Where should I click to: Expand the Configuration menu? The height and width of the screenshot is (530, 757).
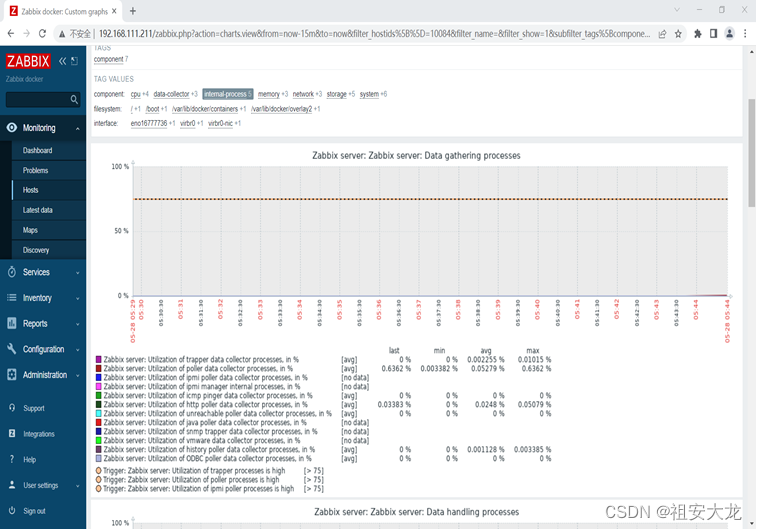pos(77,349)
